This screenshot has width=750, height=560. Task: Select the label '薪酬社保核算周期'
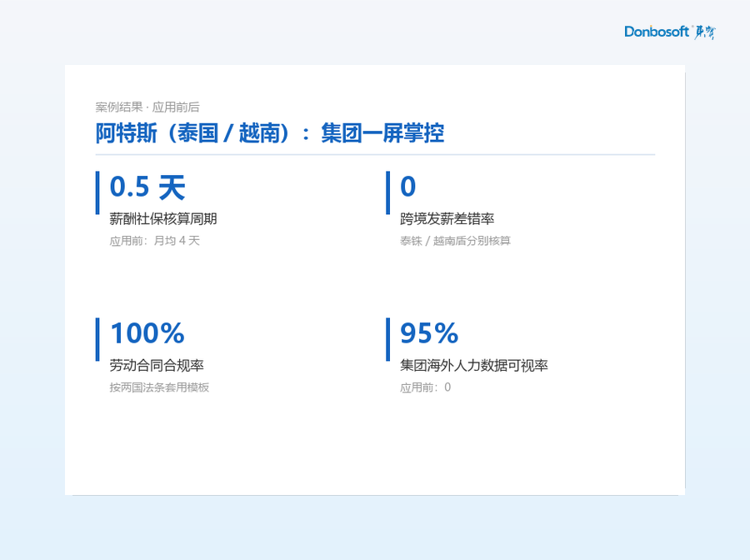(163, 219)
